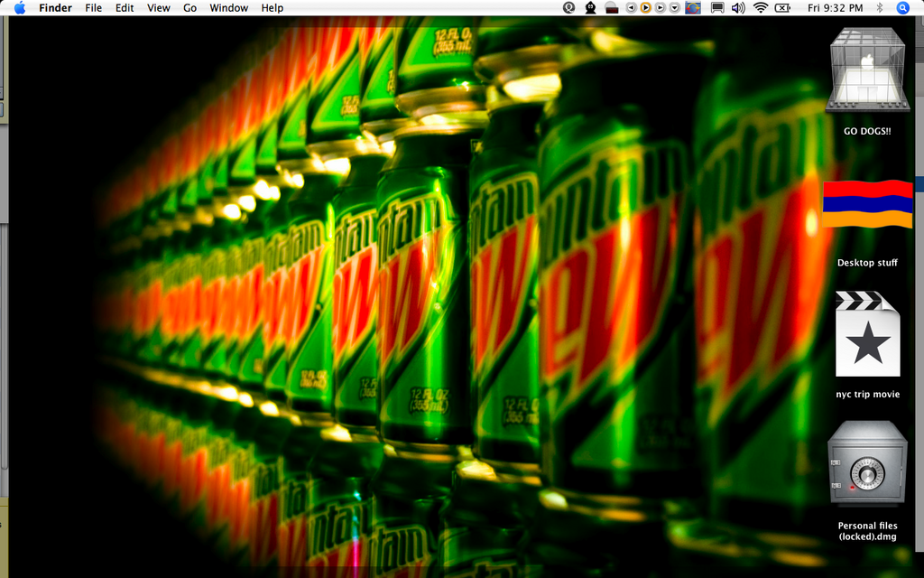Open the volume speaker menu
Viewport: 924px width, 578px height.
(x=738, y=7)
